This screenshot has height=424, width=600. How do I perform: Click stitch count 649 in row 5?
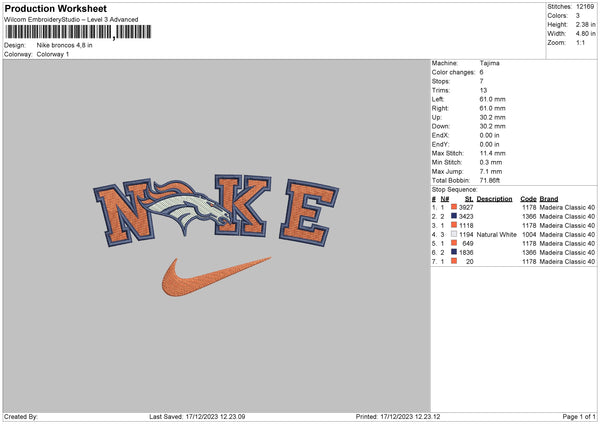pyautogui.click(x=468, y=243)
